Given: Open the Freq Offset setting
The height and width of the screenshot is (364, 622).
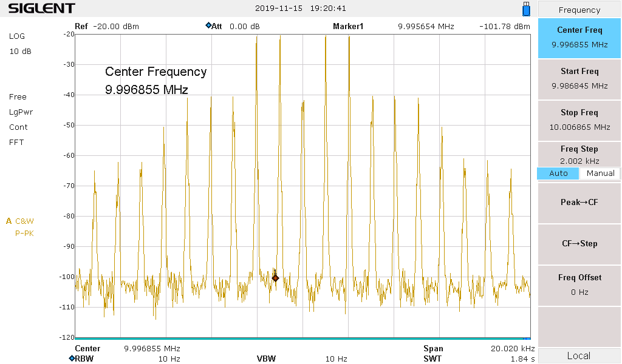Looking at the screenshot, I should 579,285.
